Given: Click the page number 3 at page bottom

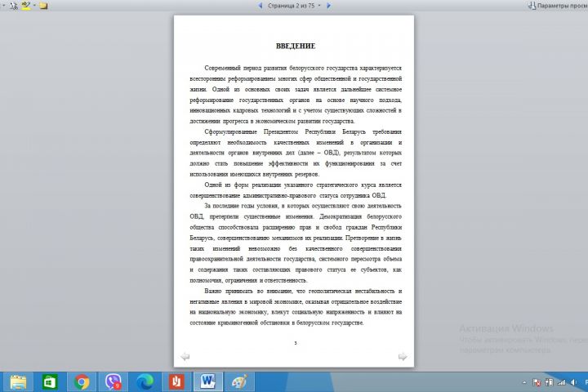Looking at the screenshot, I should (x=296, y=343).
